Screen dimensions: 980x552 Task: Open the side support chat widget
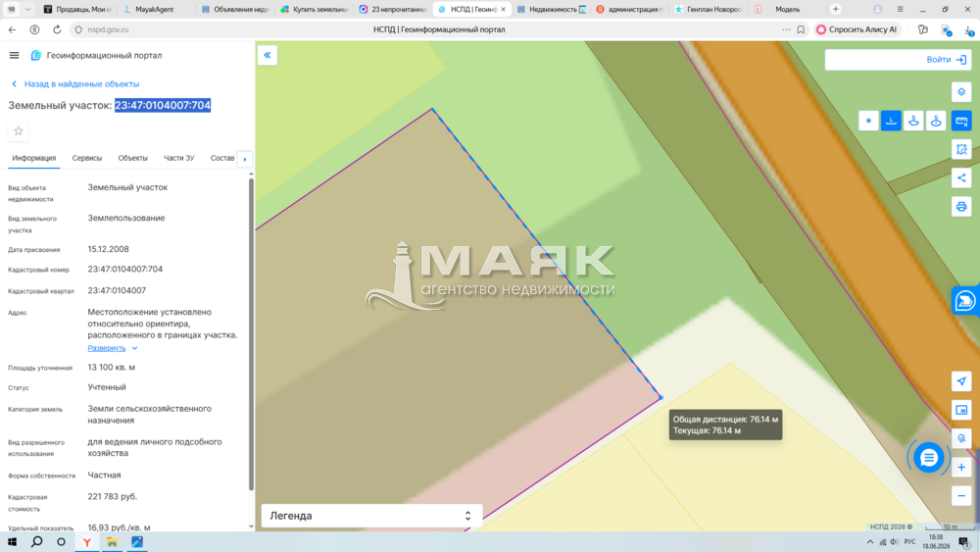[965, 301]
